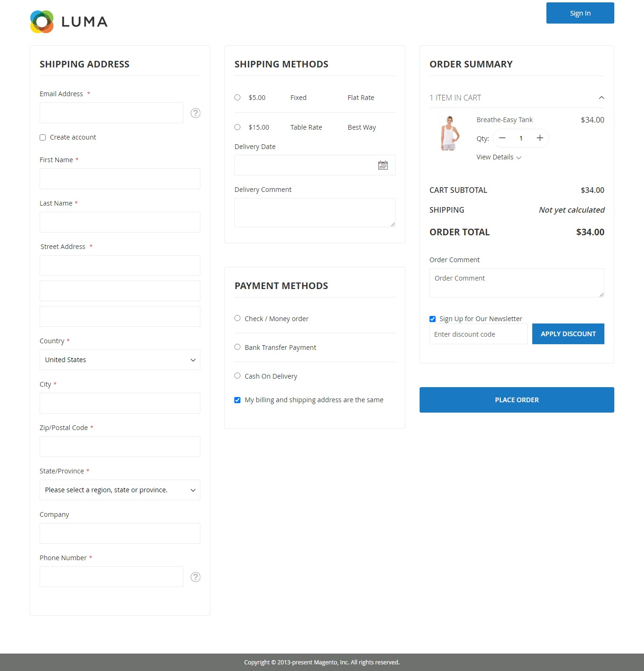
Task: Open the State/Province dropdown
Action: [120, 490]
